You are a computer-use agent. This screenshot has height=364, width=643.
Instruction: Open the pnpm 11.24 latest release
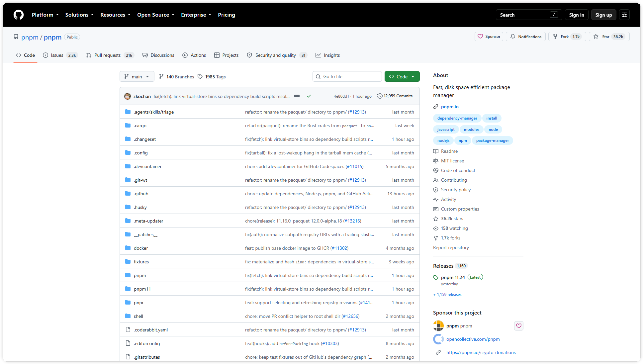[453, 277]
